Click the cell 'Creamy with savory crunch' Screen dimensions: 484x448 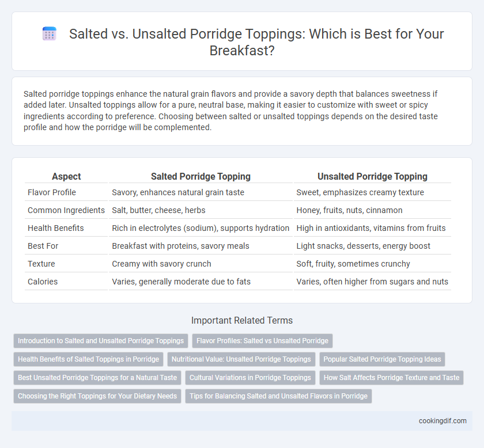pos(201,264)
